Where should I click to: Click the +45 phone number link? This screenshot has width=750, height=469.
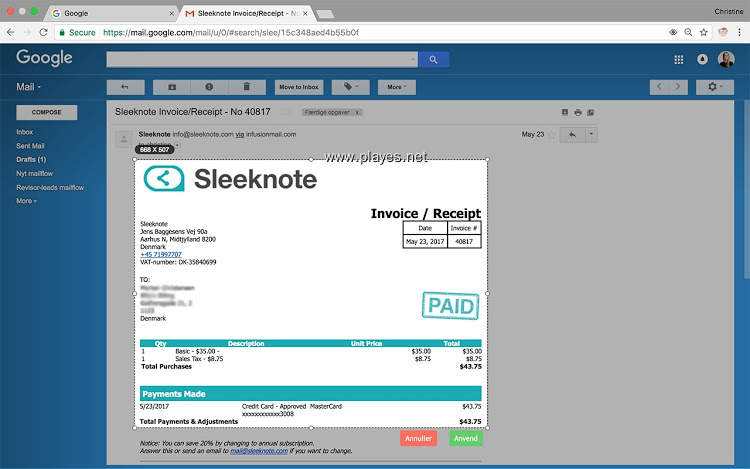(x=161, y=254)
